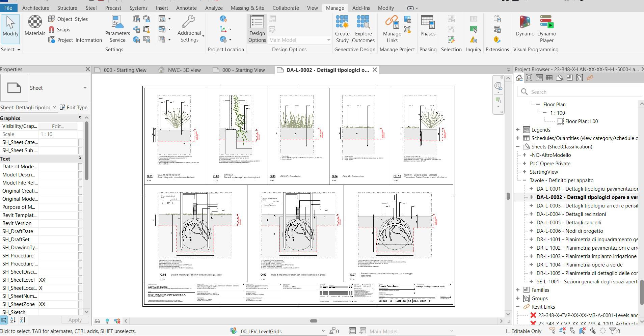
Task: Switch to the Annotate ribbon tab
Action: 186,8
